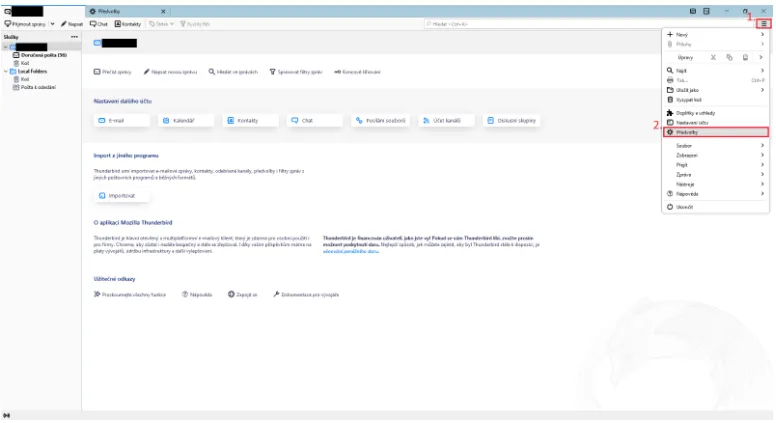This screenshot has width=776, height=423.
Task: Expand the Přejít submenu
Action: tap(716, 165)
